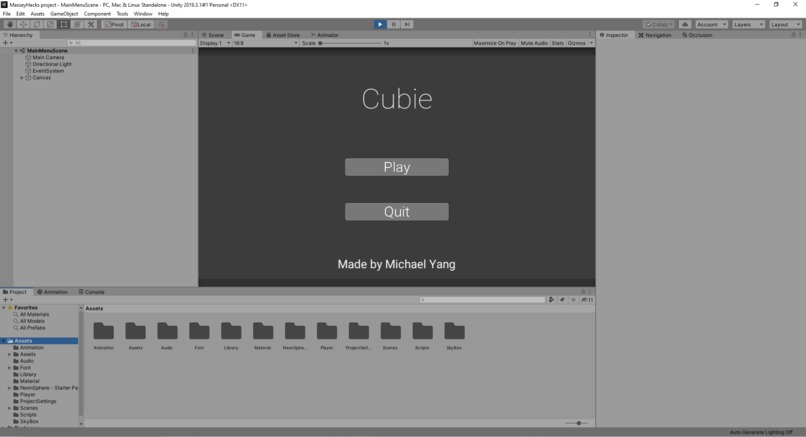The width and height of the screenshot is (806, 437).
Task: Lock the Project panel
Action: [x=583, y=292]
